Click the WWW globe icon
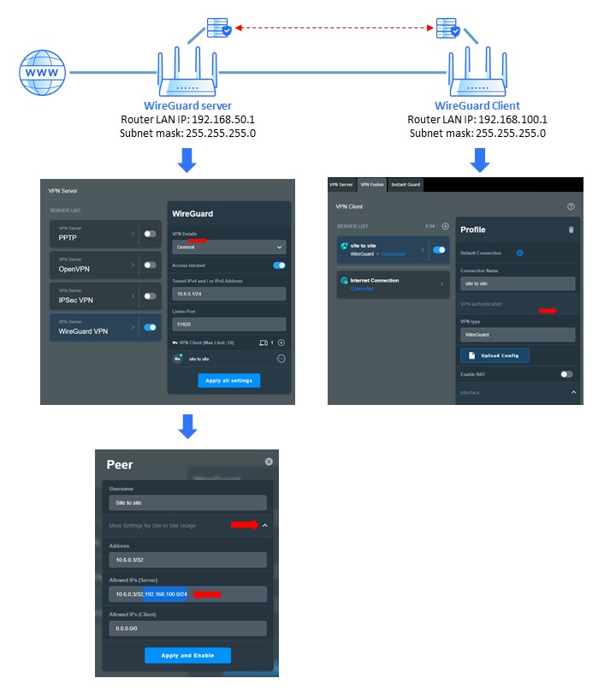Image resolution: width=616 pixels, height=696 pixels. pos(42,73)
